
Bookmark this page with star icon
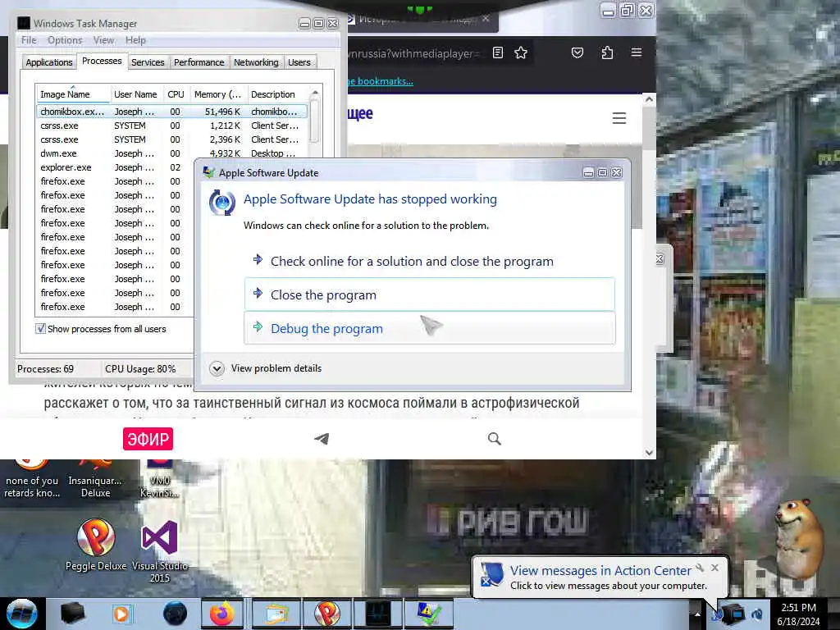[521, 52]
